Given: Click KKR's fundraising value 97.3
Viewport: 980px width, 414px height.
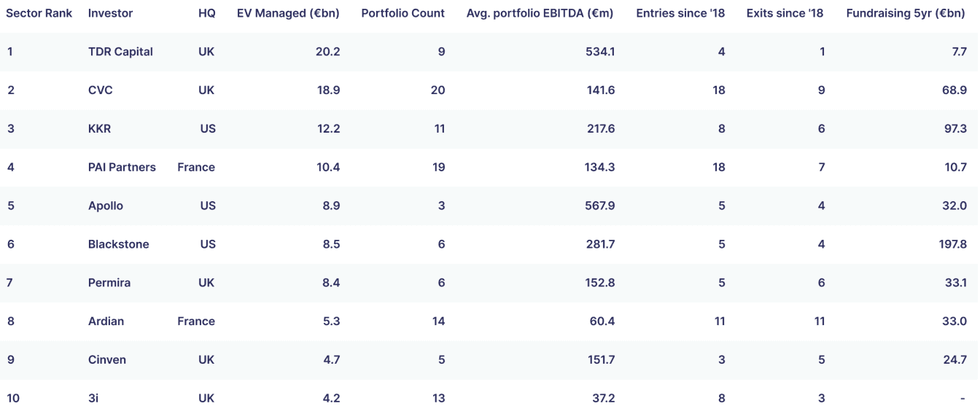Looking at the screenshot, I should 955,129.
